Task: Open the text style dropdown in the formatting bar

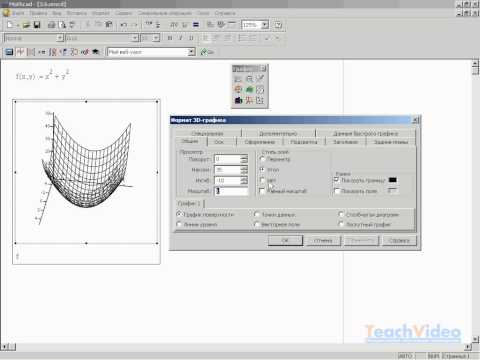Action: pyautogui.click(x=60, y=38)
